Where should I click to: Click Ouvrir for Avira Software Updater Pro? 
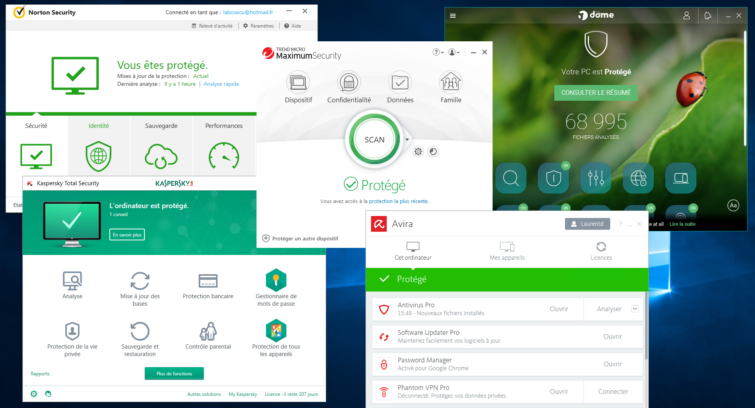click(612, 336)
